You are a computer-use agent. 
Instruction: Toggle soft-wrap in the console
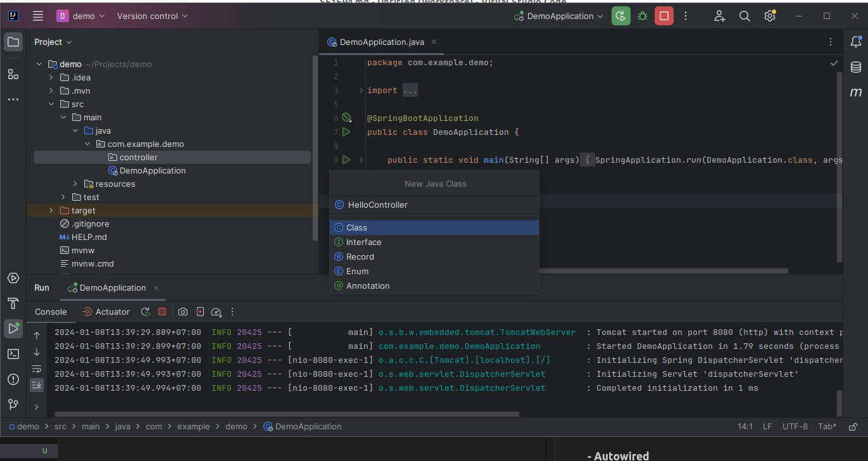37,369
